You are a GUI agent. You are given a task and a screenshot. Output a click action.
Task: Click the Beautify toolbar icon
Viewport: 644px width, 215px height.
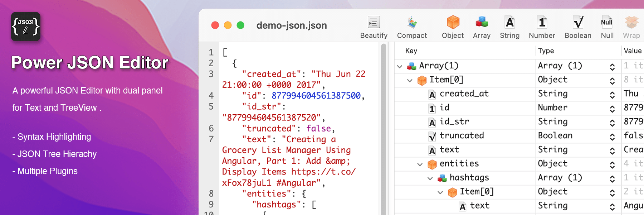(x=374, y=23)
